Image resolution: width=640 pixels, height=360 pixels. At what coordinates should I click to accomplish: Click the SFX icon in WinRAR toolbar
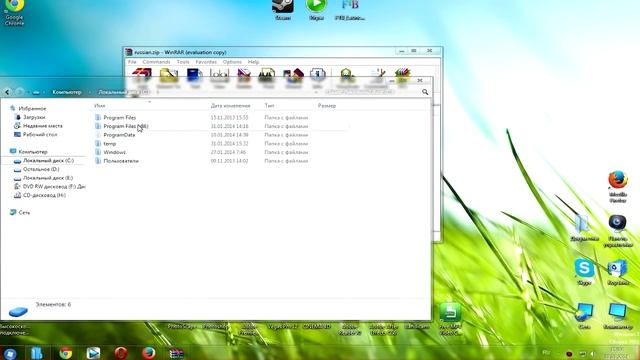pos(402,76)
